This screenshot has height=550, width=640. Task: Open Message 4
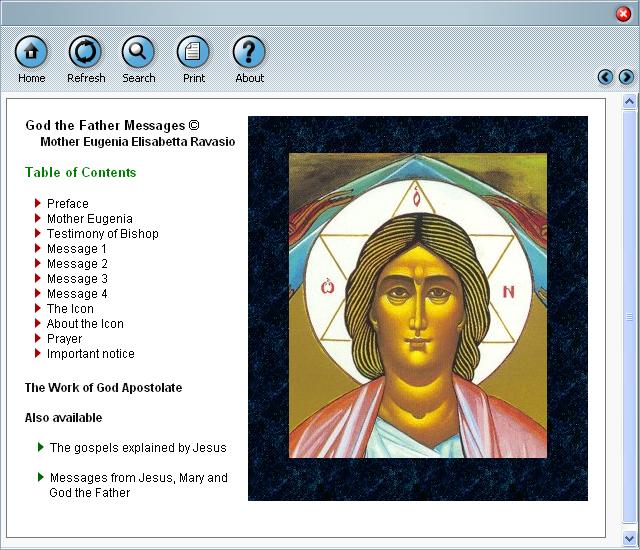[77, 294]
